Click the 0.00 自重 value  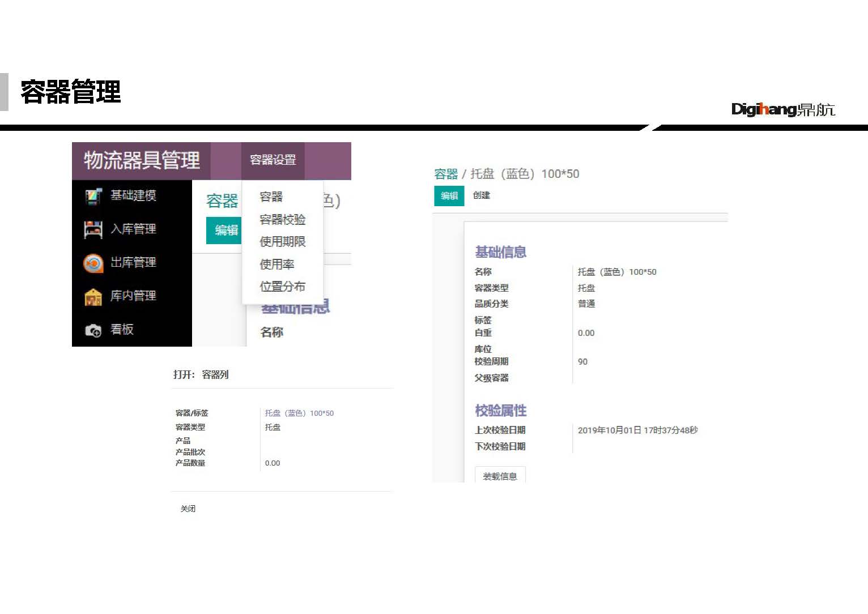(x=586, y=333)
